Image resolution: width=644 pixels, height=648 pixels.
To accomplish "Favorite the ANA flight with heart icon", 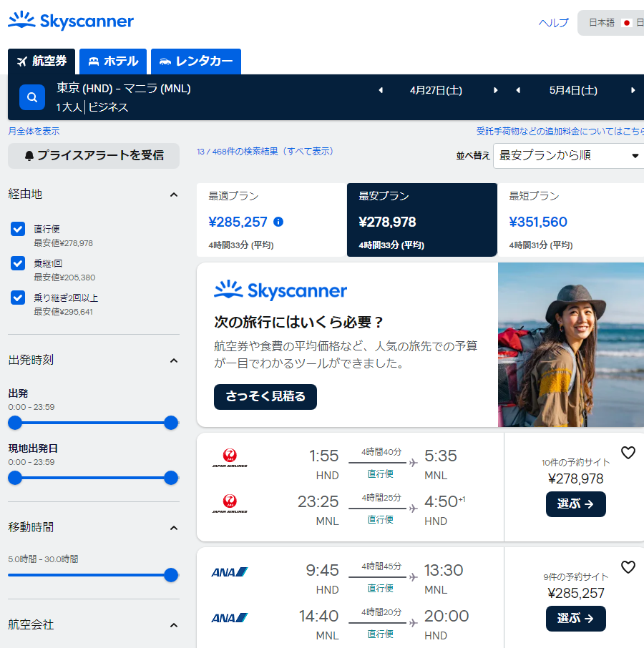I will (628, 567).
